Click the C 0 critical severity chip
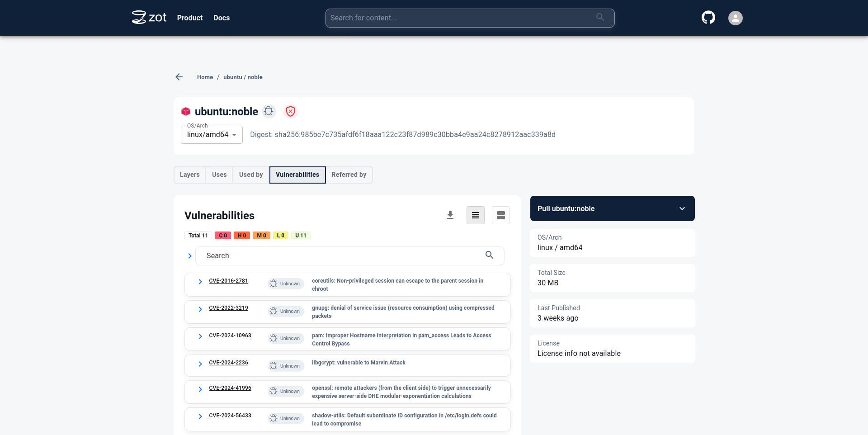The height and width of the screenshot is (435, 868). click(x=223, y=235)
